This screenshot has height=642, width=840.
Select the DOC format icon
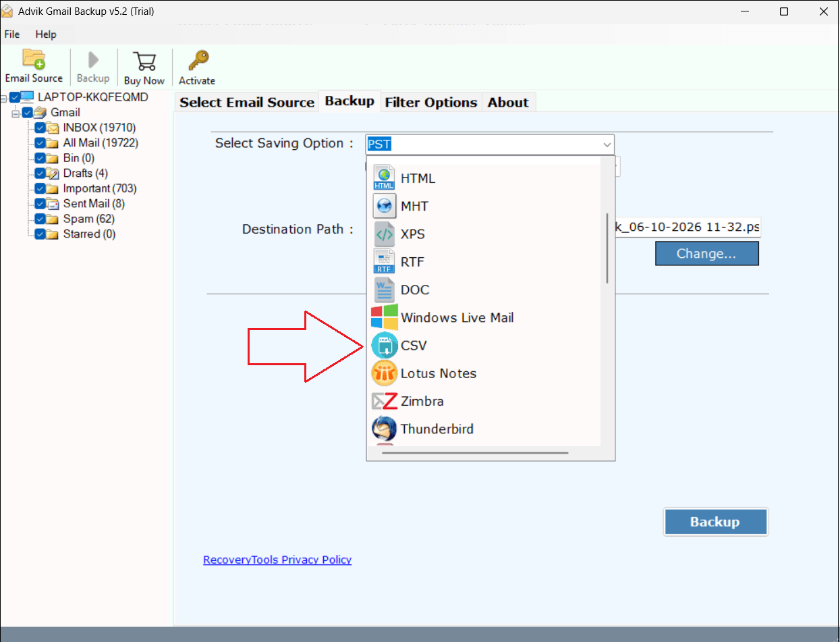coord(385,290)
